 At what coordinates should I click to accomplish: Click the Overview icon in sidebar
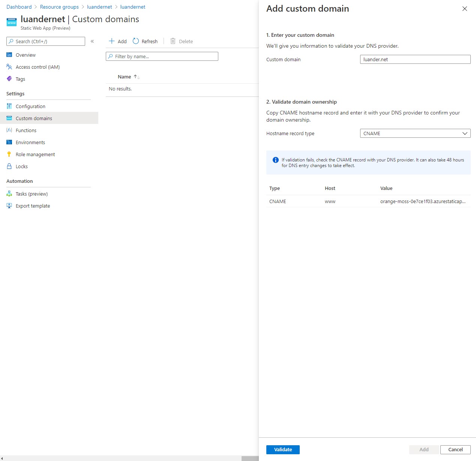click(9, 55)
